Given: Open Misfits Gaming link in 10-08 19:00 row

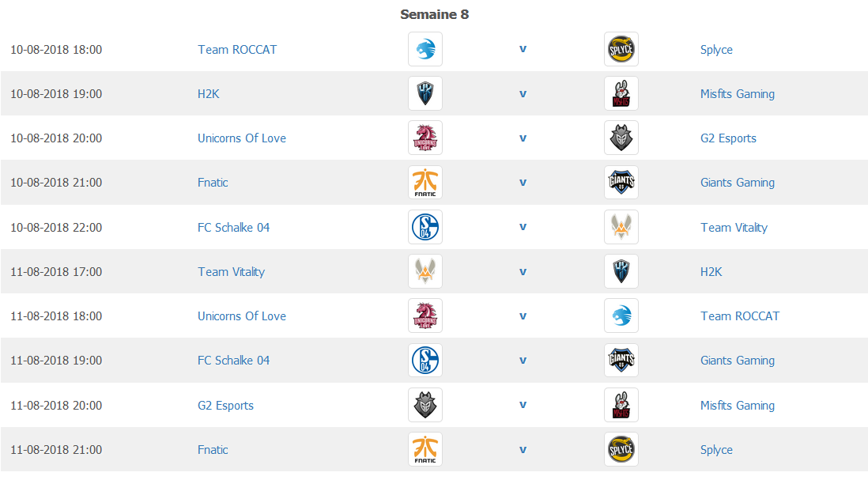Looking at the screenshot, I should point(738,94).
